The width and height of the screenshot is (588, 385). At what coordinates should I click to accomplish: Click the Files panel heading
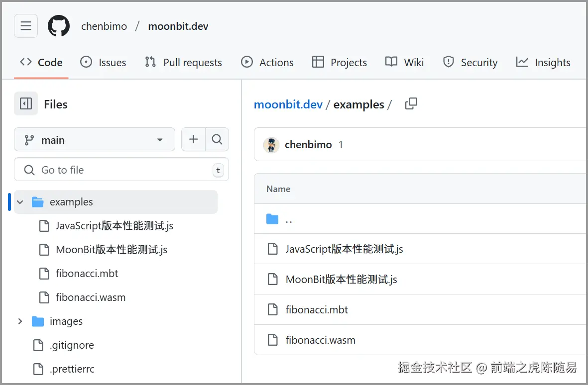(55, 104)
